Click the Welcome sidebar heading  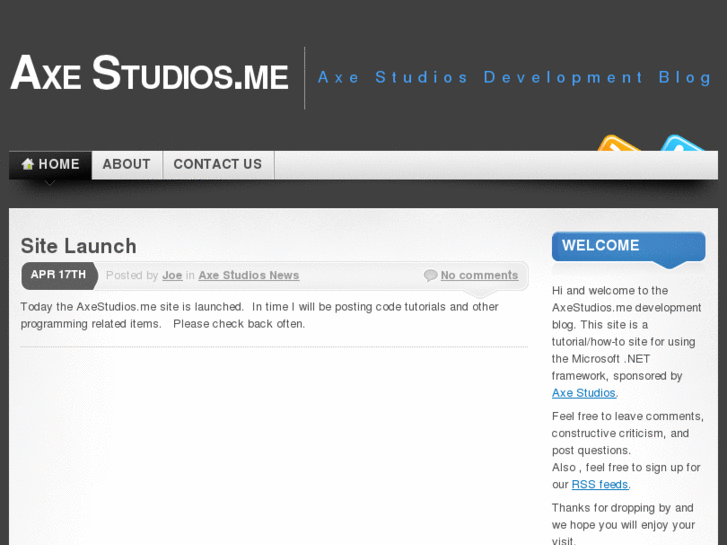pos(629,246)
